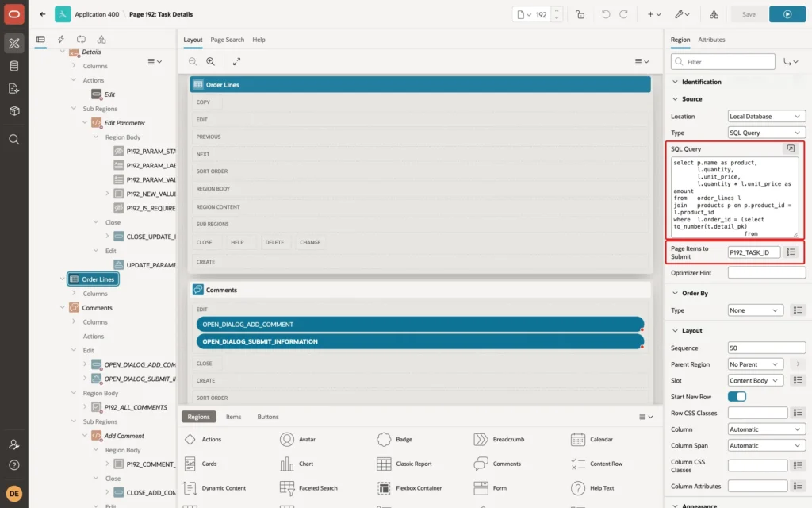Open the Application 400 breadcrumb link
Image resolution: width=812 pixels, height=508 pixels.
(97, 14)
